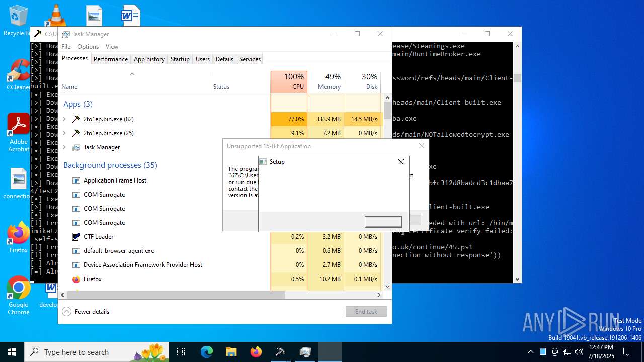Click Windows Start button
This screenshot has height=362, width=644.
click(x=12, y=352)
